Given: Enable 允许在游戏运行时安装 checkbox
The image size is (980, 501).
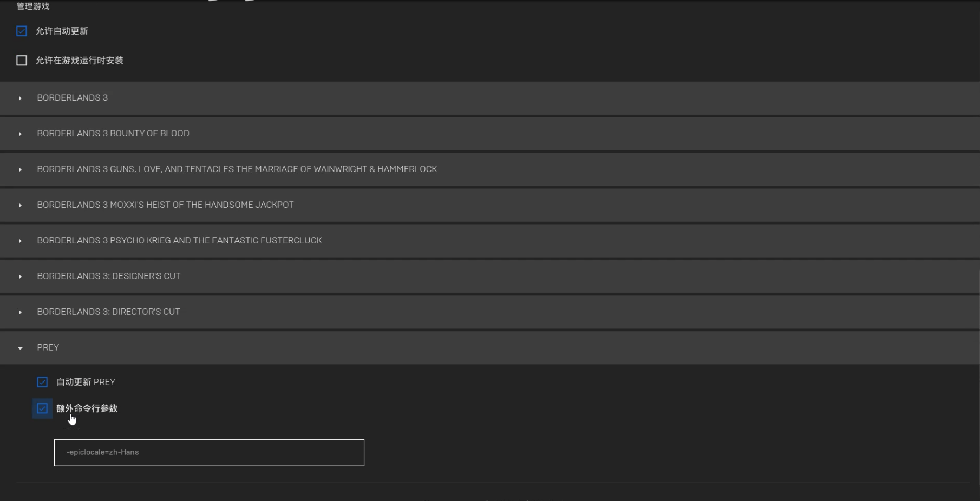Looking at the screenshot, I should (22, 61).
